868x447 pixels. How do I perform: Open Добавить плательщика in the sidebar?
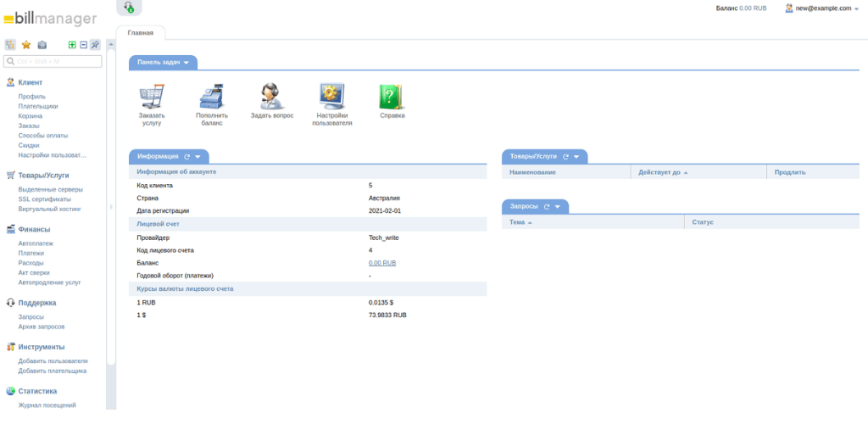pyautogui.click(x=53, y=372)
